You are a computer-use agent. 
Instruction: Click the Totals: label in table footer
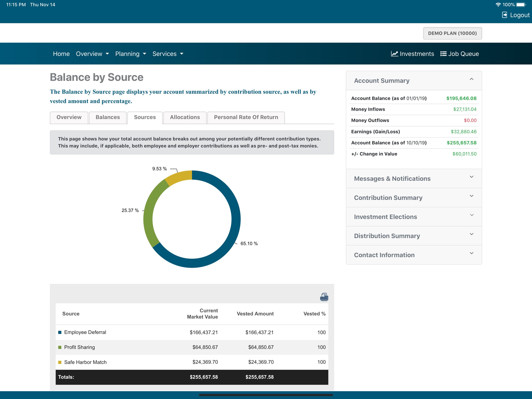coord(66,377)
